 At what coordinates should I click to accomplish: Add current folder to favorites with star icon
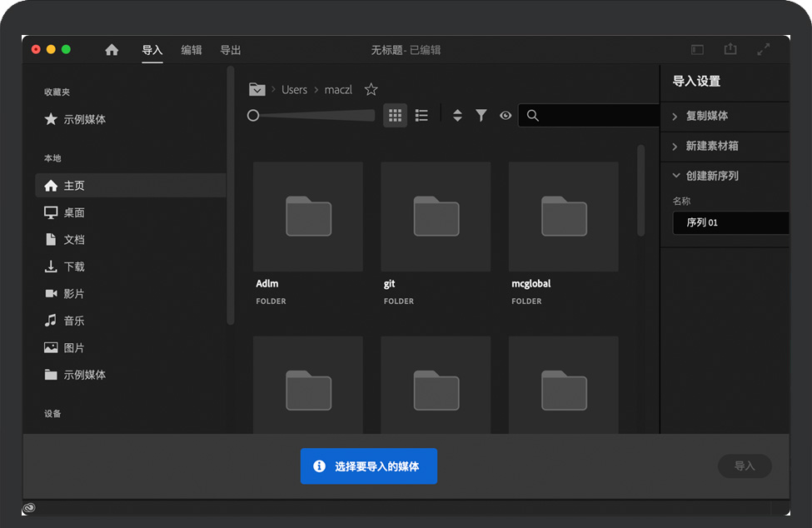[x=371, y=90]
